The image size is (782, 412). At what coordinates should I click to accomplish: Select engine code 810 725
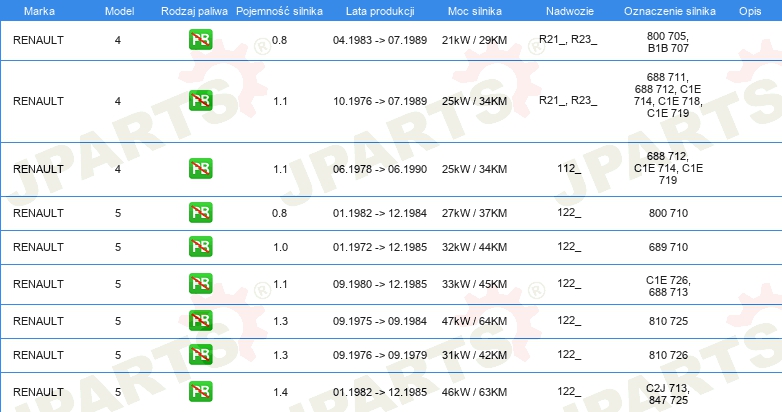pos(668,321)
